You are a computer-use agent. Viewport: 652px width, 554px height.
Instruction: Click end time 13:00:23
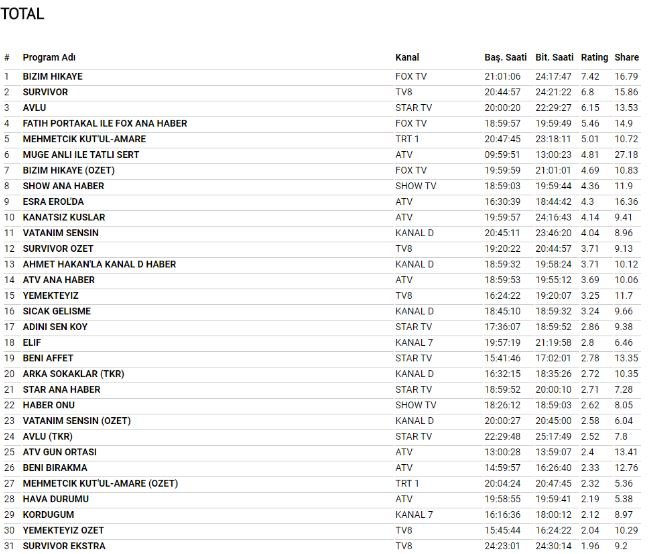coord(553,155)
